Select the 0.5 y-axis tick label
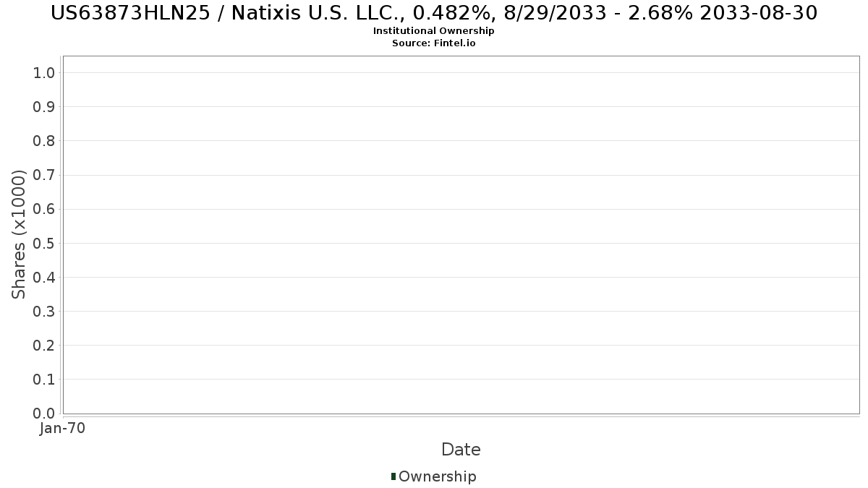 44,243
